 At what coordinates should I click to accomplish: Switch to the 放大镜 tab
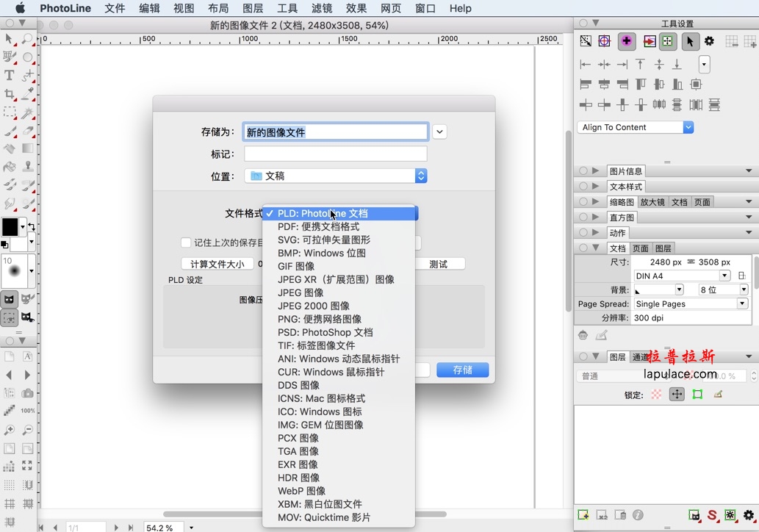(652, 202)
